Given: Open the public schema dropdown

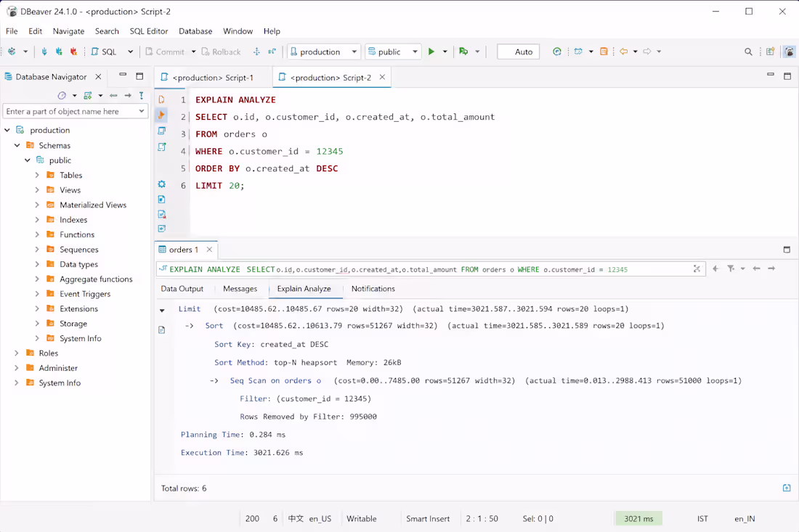Looking at the screenshot, I should 393,52.
